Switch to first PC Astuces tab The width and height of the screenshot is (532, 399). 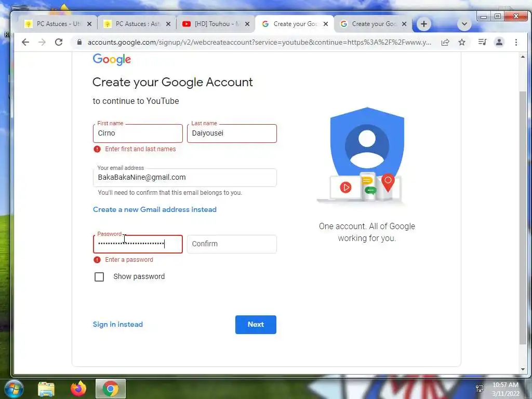pyautogui.click(x=57, y=24)
